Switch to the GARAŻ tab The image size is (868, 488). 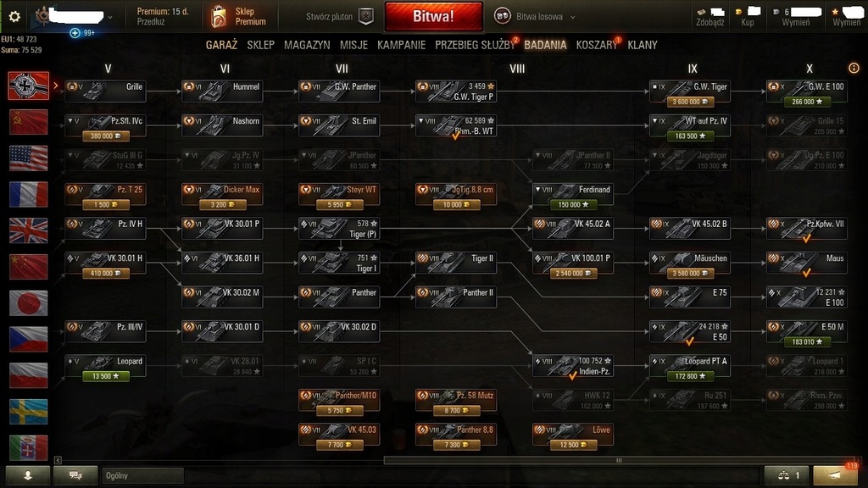(221, 46)
